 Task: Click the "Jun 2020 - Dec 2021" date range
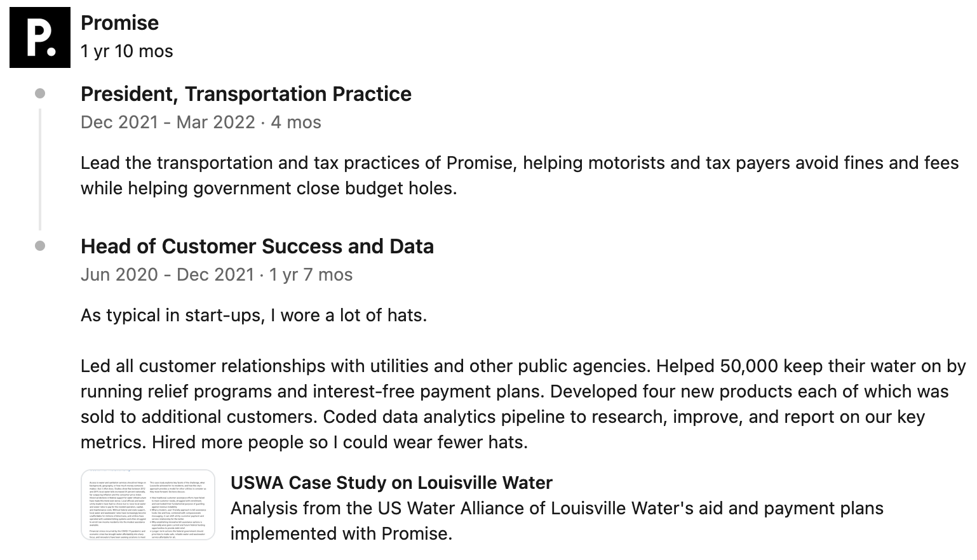168,275
